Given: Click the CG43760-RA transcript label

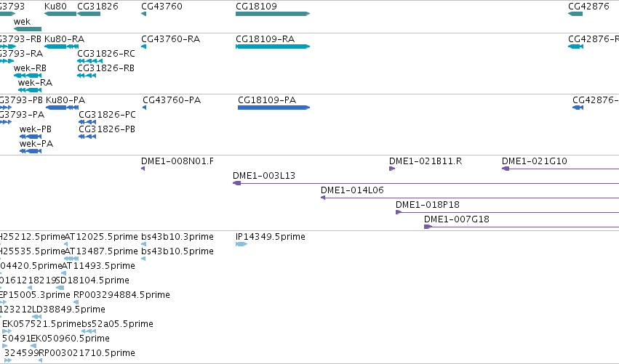Looking at the screenshot, I should (170, 39).
